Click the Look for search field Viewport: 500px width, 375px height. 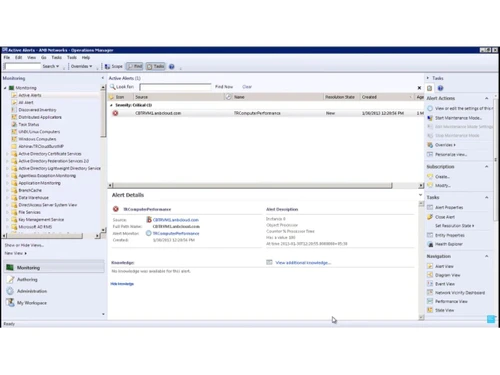tap(175, 87)
